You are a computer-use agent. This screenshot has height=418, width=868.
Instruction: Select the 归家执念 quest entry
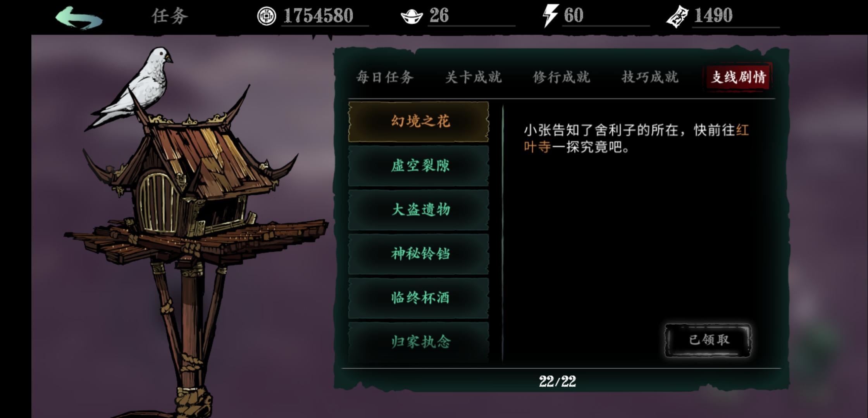click(x=418, y=342)
